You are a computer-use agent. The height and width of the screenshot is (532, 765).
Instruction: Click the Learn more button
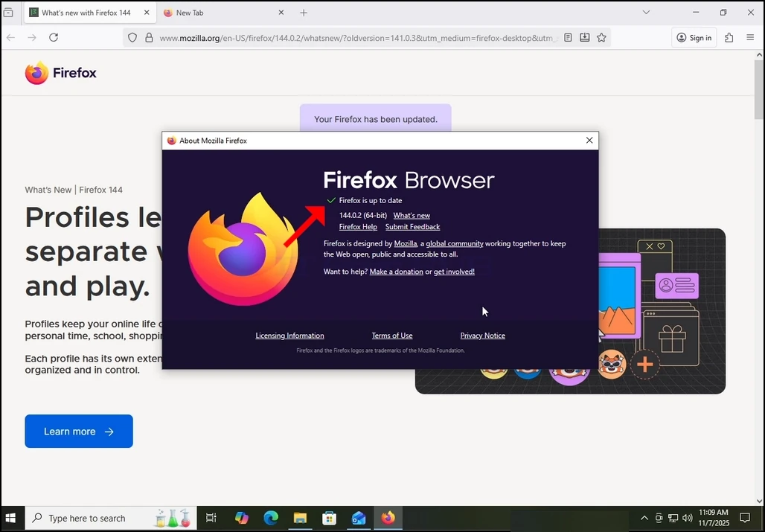[79, 431]
